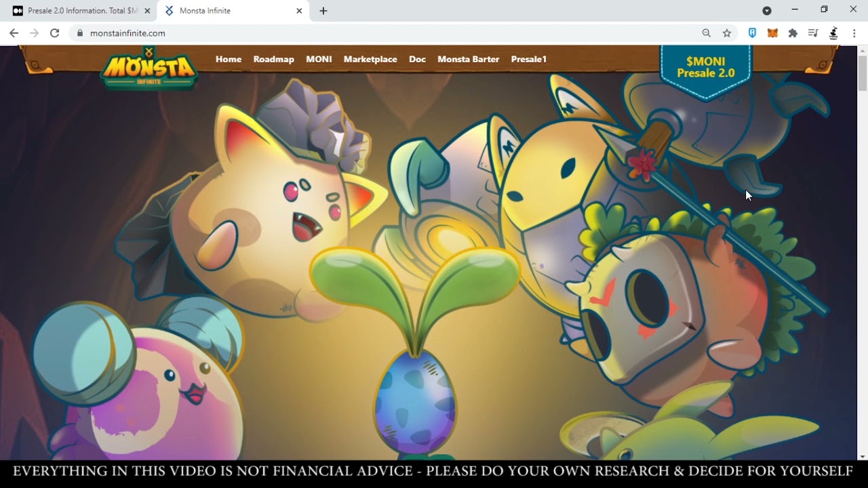Open the Bitwarden shield extension
Image resolution: width=868 pixels, height=488 pixels.
[x=752, y=33]
